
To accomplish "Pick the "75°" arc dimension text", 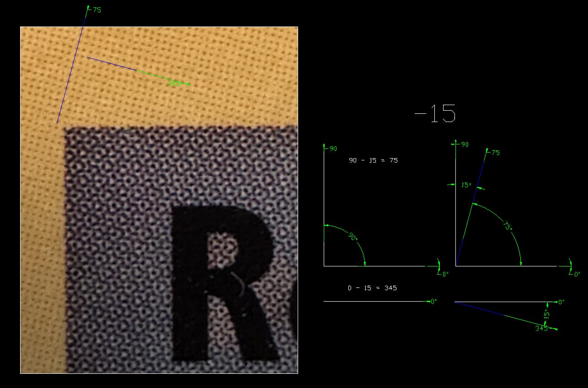I will [508, 226].
